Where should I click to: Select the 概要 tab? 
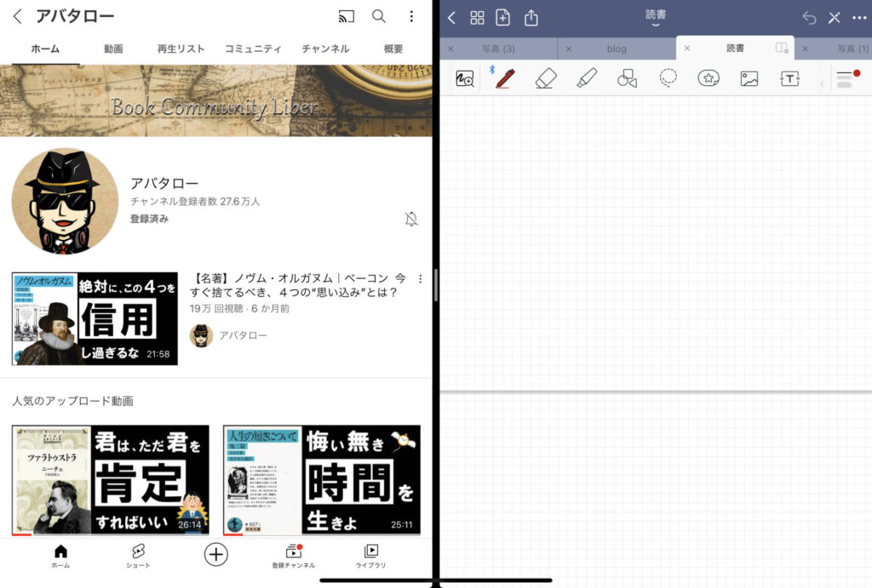[393, 49]
